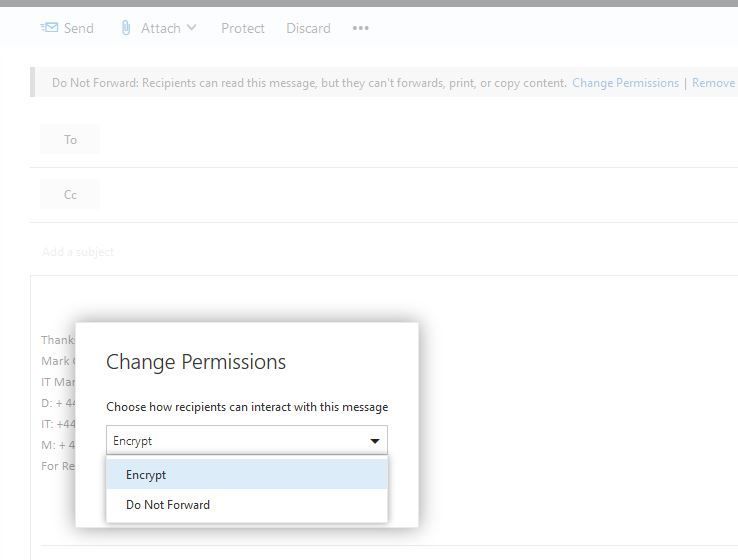The image size is (738, 560).
Task: Click the Protect toolbar button
Action: coord(243,28)
